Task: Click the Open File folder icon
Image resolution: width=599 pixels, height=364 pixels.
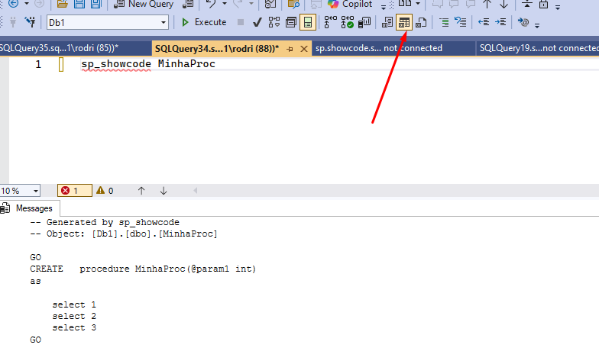Action: pyautogui.click(x=63, y=4)
